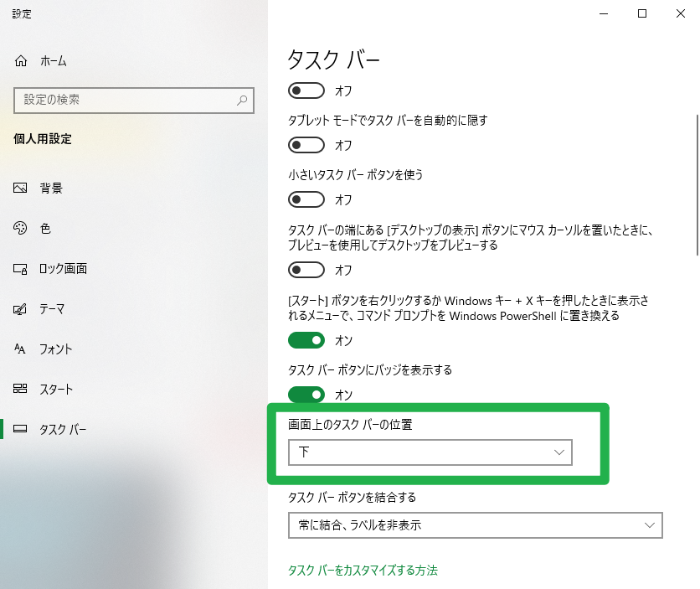Viewport: 700px width, 589px height.
Task: Click the タスク バー ボタンを結合する label
Action: coord(352,497)
